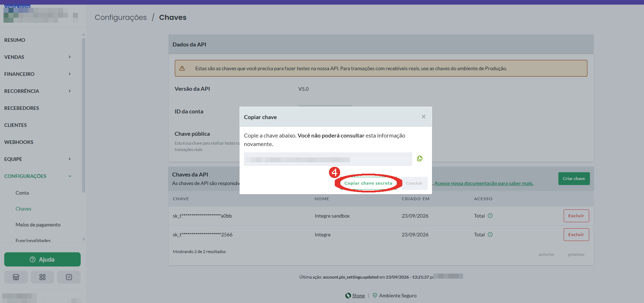Open Conta settings
644x303 pixels.
tap(22, 193)
